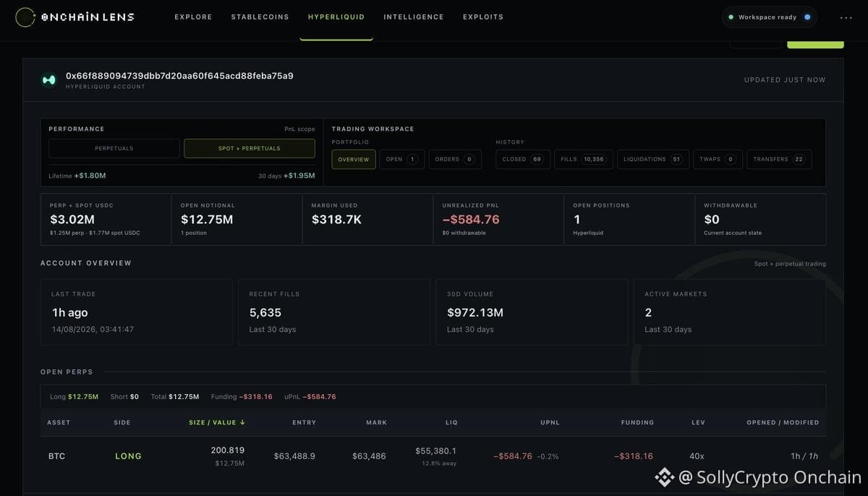Click the 12.8% away liquidation distance
868x496 pixels.
point(439,463)
